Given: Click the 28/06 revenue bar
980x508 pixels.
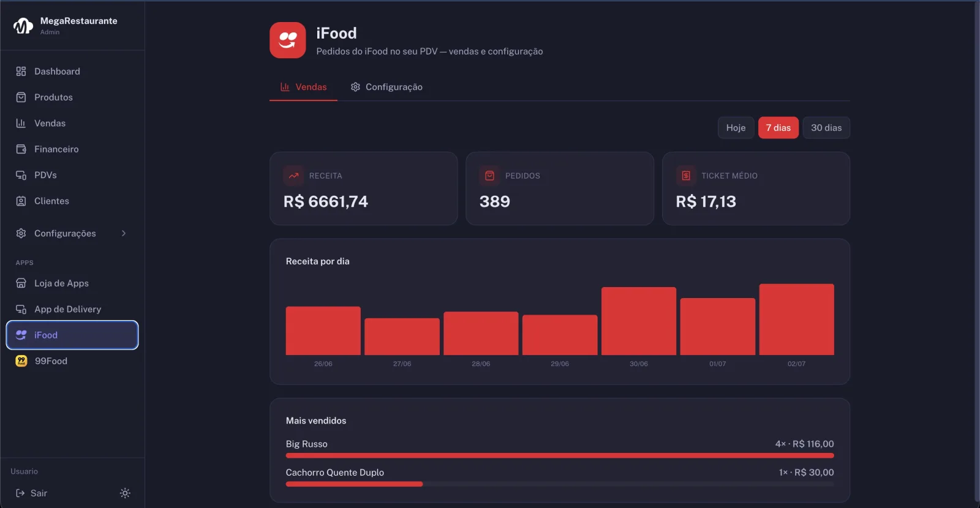Looking at the screenshot, I should 481,334.
